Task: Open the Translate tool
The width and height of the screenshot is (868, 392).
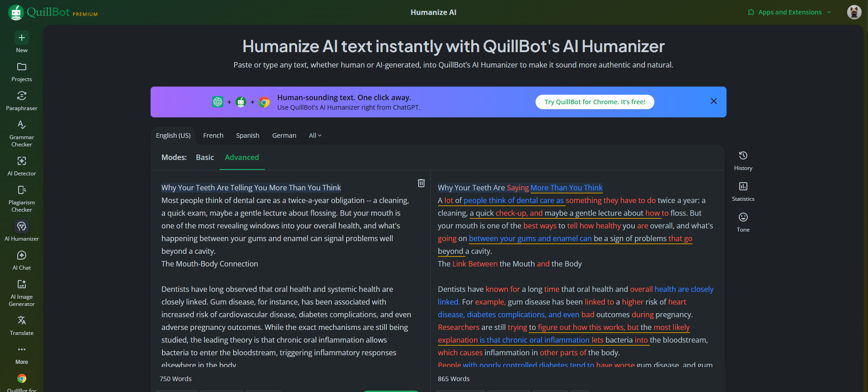Action: [21, 321]
